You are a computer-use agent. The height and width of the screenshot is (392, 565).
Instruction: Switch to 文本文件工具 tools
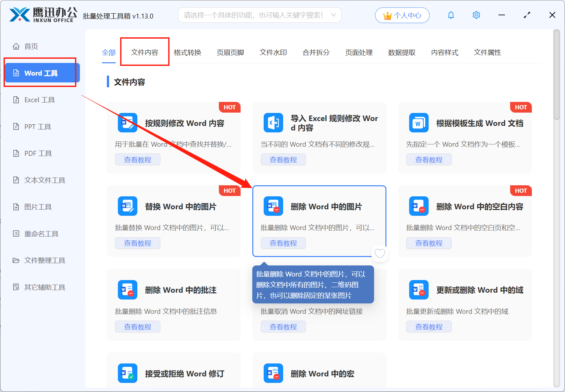(x=44, y=180)
